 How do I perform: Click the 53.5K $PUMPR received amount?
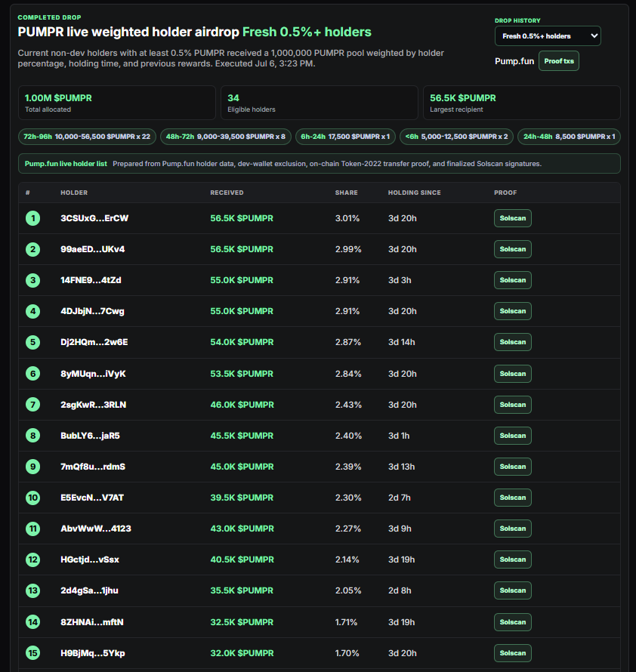[242, 374]
